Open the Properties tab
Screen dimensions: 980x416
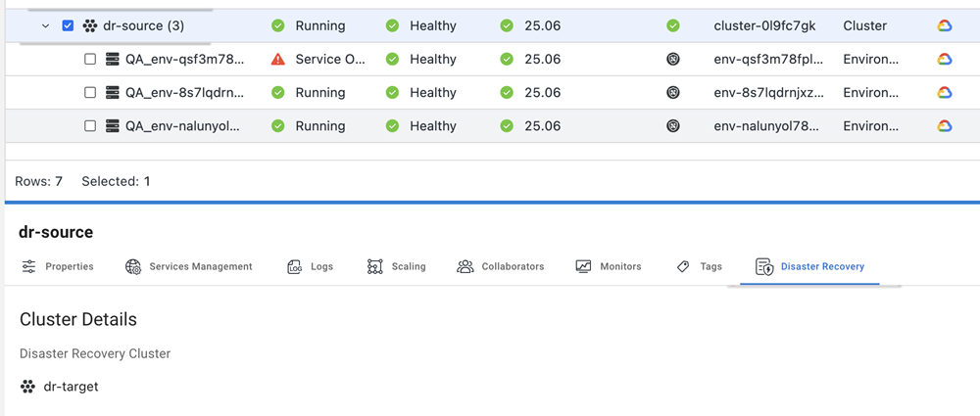[58, 266]
